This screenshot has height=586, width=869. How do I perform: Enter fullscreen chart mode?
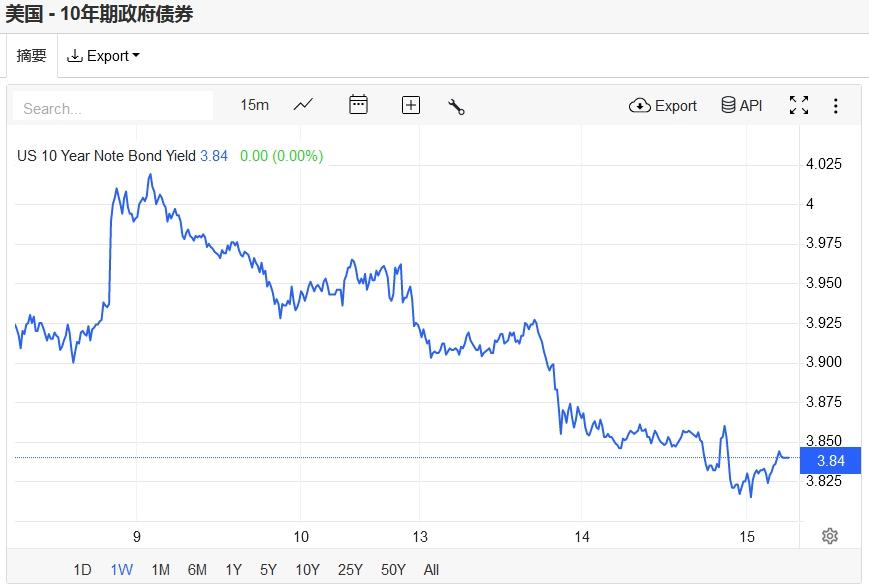click(x=799, y=105)
